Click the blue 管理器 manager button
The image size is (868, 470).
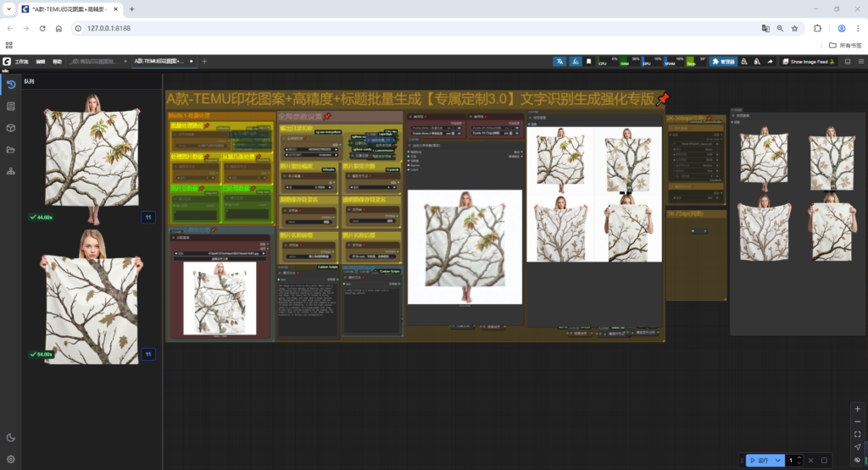click(723, 62)
